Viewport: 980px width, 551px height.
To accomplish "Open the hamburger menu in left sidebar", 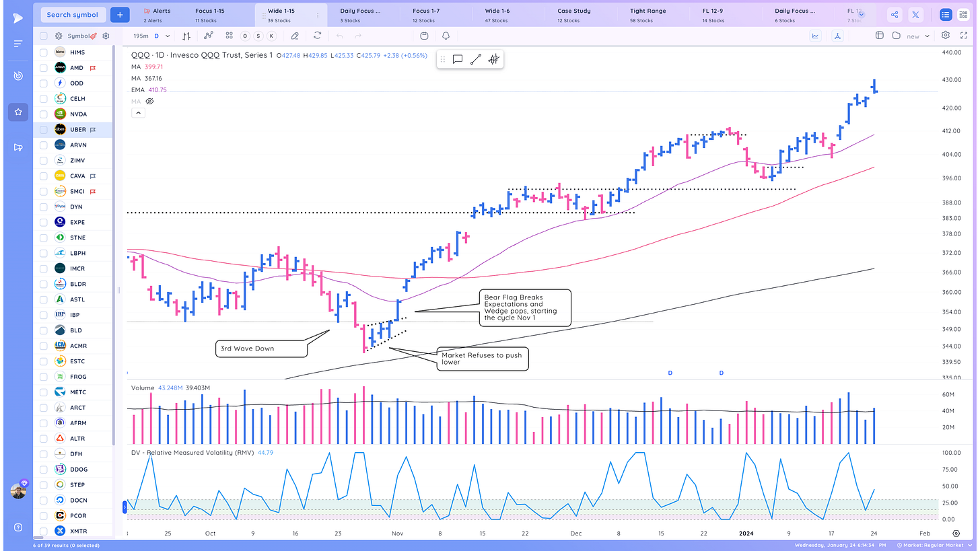I will tap(18, 44).
